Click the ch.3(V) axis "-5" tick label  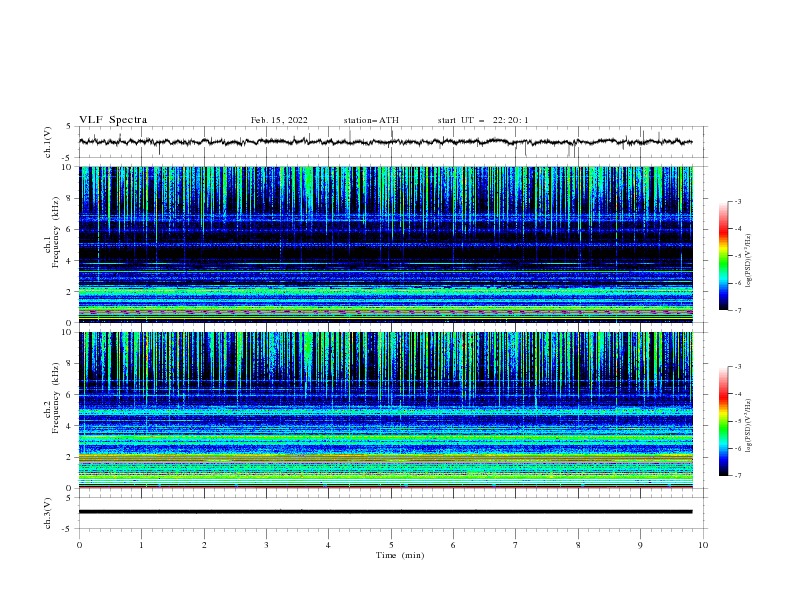click(68, 529)
